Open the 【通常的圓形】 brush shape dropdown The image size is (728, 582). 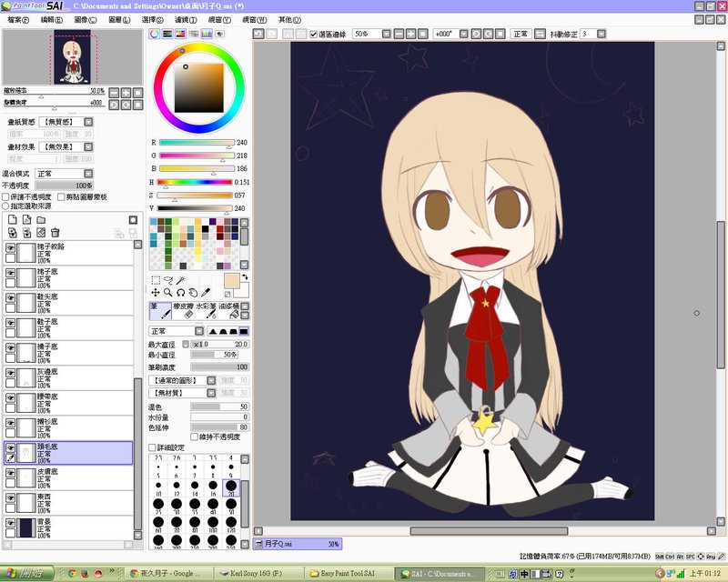coord(211,380)
